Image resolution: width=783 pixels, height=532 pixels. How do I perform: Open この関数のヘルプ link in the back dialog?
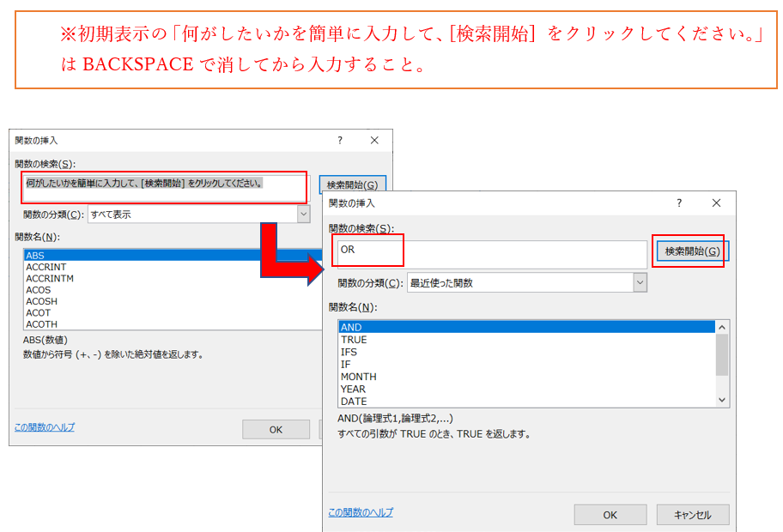pyautogui.click(x=45, y=427)
